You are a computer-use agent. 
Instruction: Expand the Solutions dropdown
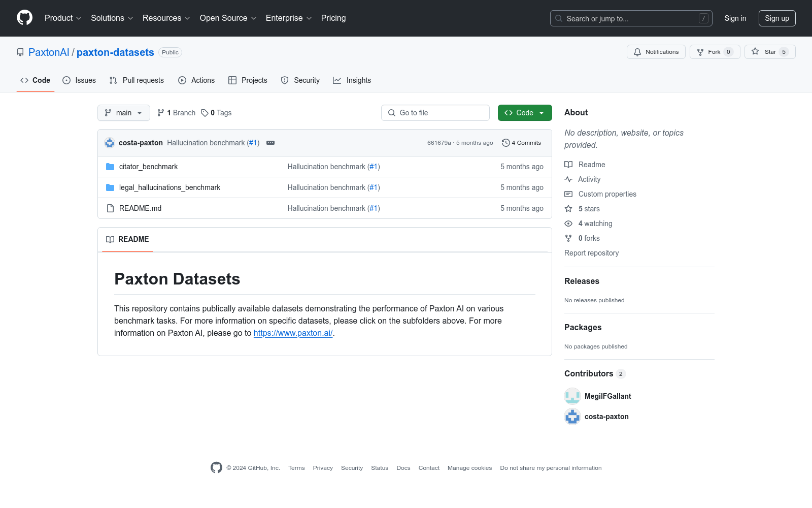pos(112,18)
